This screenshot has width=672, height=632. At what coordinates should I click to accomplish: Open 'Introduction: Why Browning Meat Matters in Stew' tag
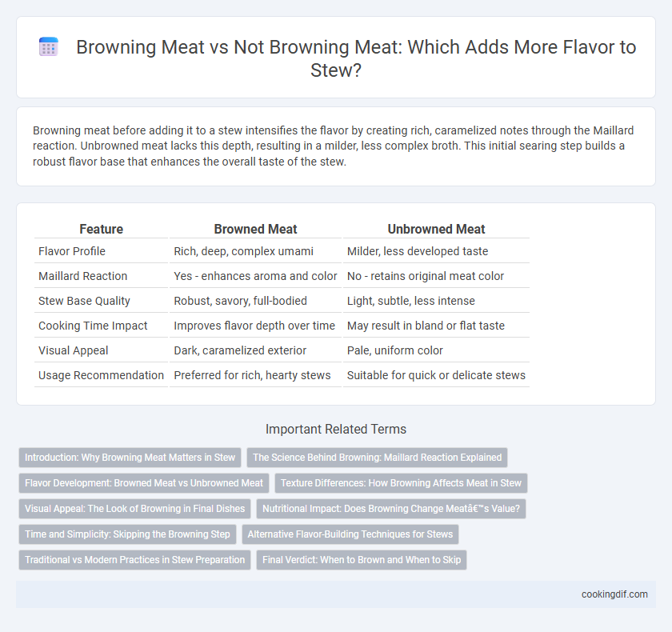tap(130, 458)
